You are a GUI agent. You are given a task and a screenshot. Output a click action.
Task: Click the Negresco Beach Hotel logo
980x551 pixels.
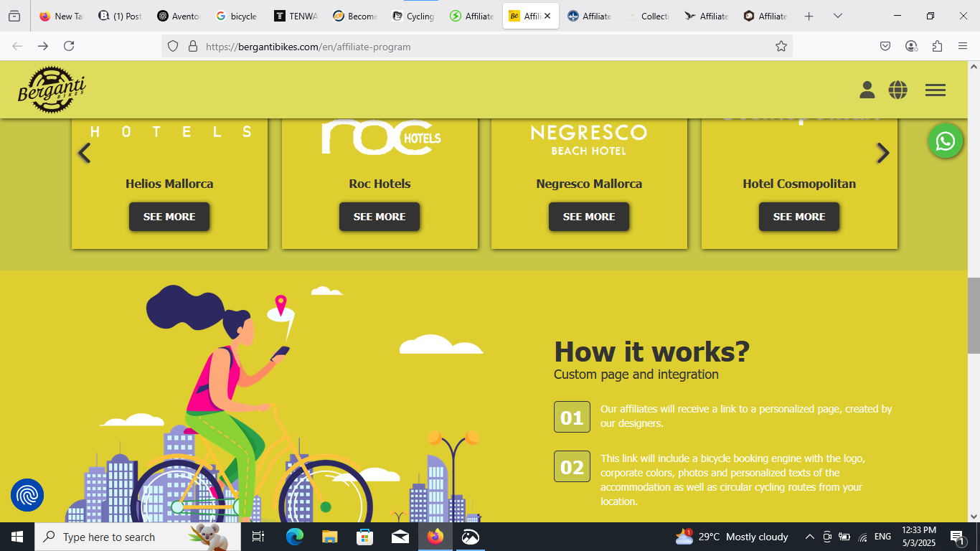click(x=589, y=140)
